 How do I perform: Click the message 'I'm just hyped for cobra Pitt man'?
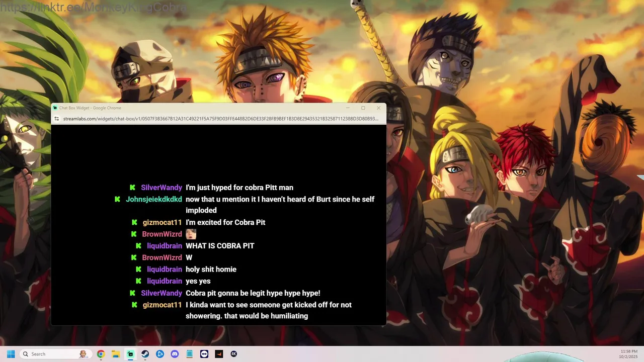click(239, 188)
